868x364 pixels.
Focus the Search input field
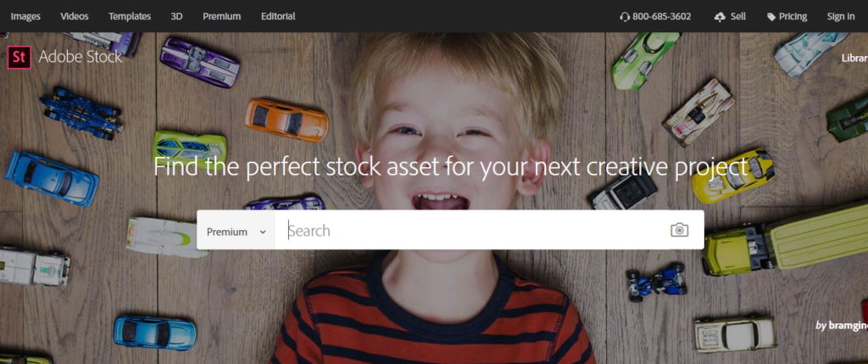point(470,231)
